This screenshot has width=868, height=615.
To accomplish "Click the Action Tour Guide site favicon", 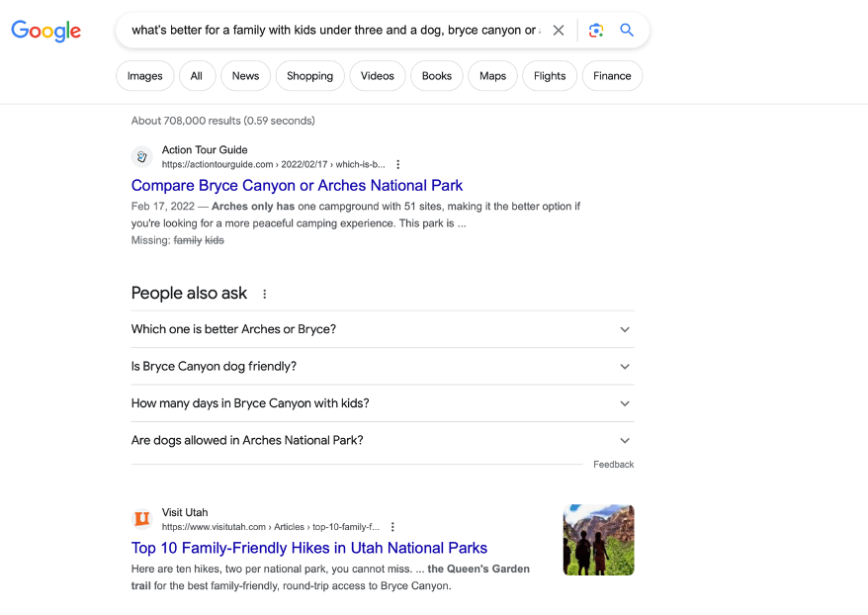I will [141, 156].
